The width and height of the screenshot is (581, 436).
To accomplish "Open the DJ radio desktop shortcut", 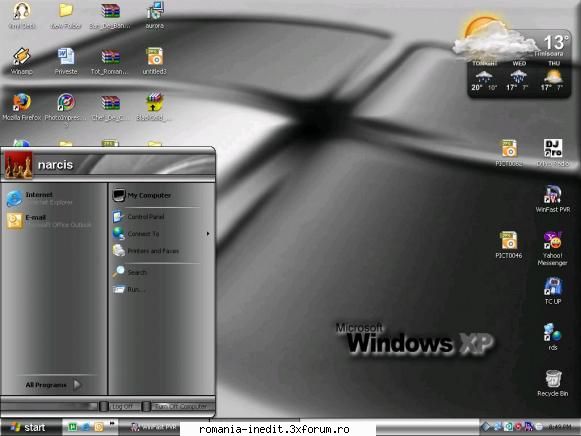I will [x=553, y=153].
